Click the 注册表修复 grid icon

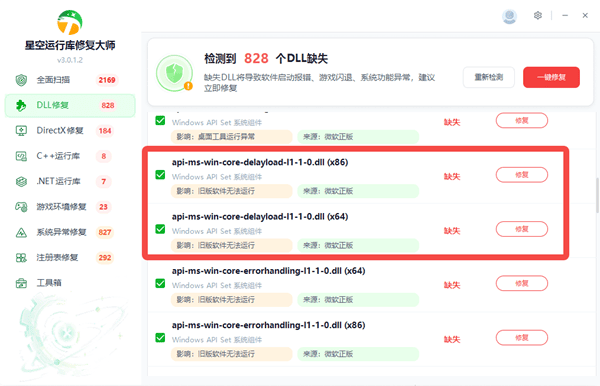(21, 257)
